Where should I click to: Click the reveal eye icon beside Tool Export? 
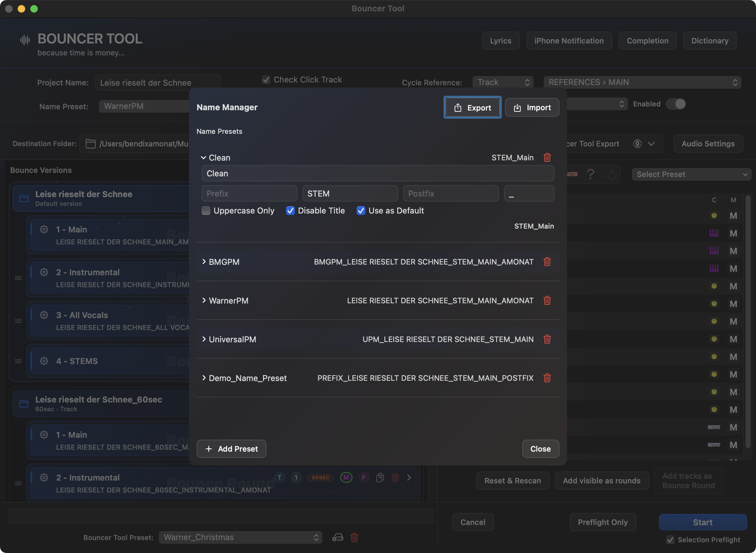pyautogui.click(x=637, y=144)
